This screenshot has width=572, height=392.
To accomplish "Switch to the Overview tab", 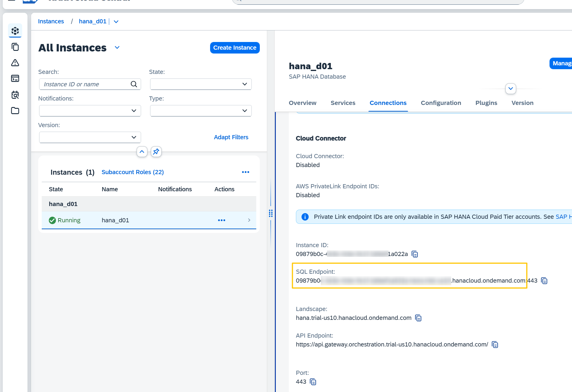I will [302, 103].
